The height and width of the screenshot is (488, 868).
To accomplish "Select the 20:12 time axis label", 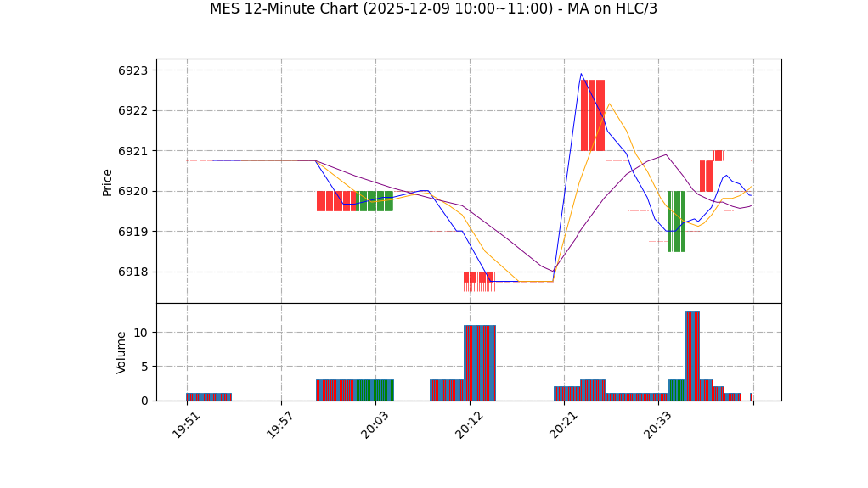I will coord(469,424).
